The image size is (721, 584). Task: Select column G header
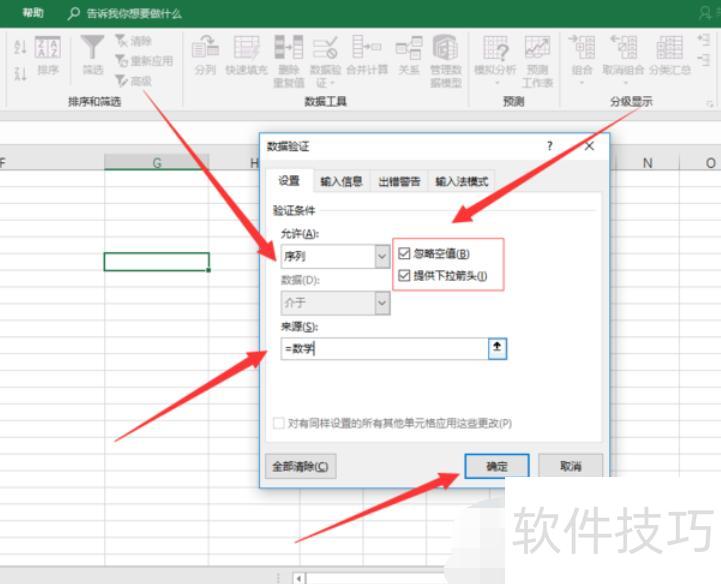pos(157,162)
